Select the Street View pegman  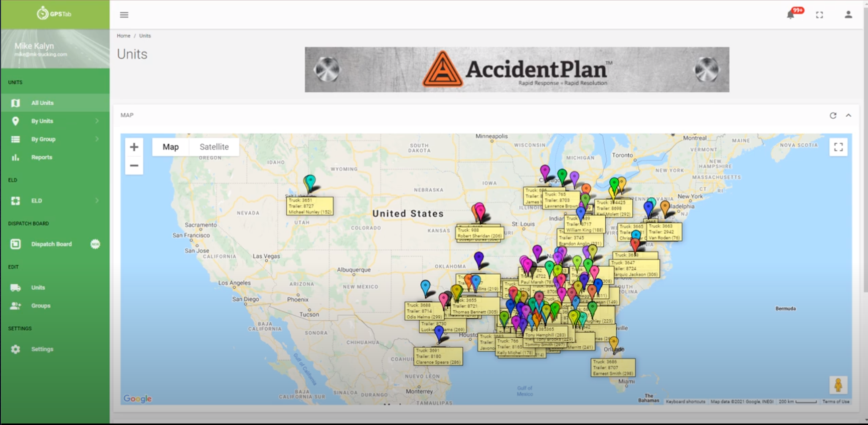838,385
